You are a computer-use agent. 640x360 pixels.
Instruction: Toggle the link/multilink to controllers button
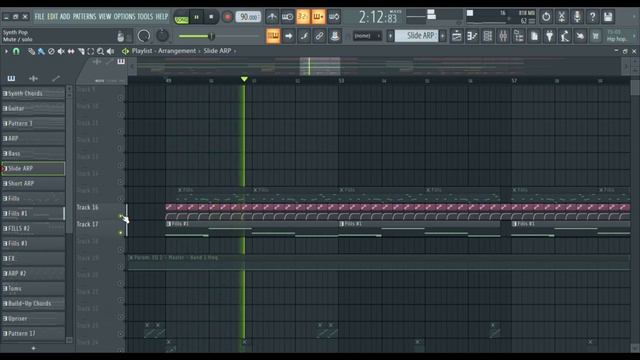(x=319, y=36)
